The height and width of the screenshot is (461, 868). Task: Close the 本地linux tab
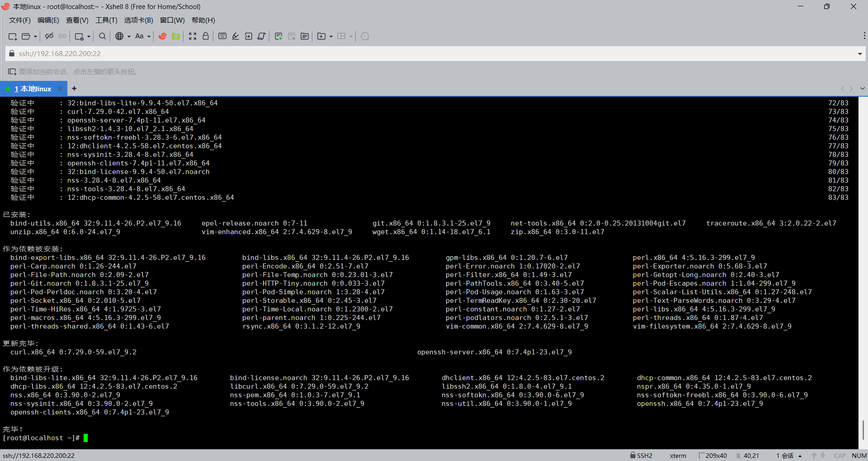60,89
